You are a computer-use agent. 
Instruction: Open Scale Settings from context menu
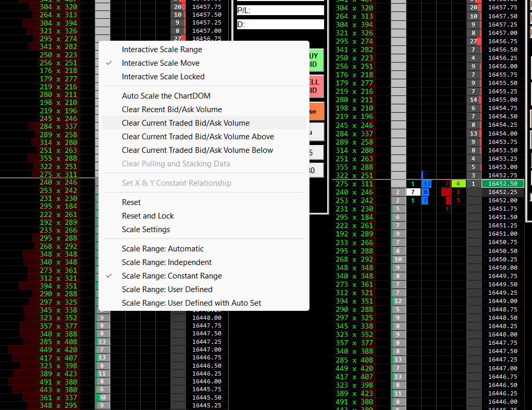[145, 230]
